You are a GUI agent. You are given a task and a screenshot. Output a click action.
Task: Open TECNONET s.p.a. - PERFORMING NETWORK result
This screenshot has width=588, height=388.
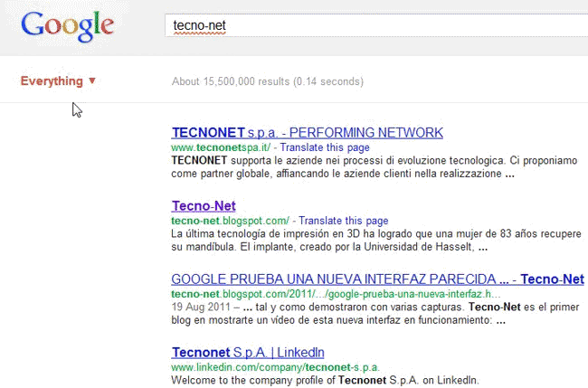click(x=308, y=133)
